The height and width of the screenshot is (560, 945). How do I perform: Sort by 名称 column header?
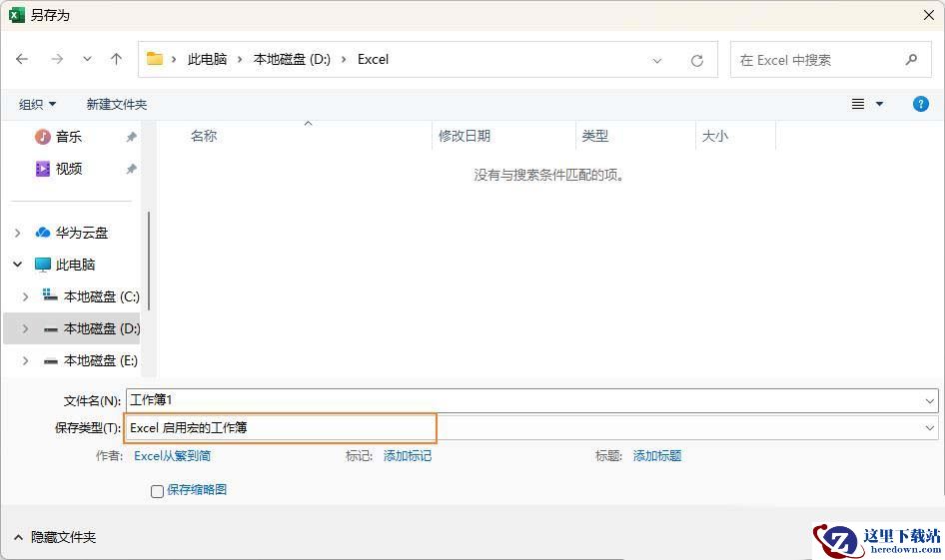(x=204, y=136)
